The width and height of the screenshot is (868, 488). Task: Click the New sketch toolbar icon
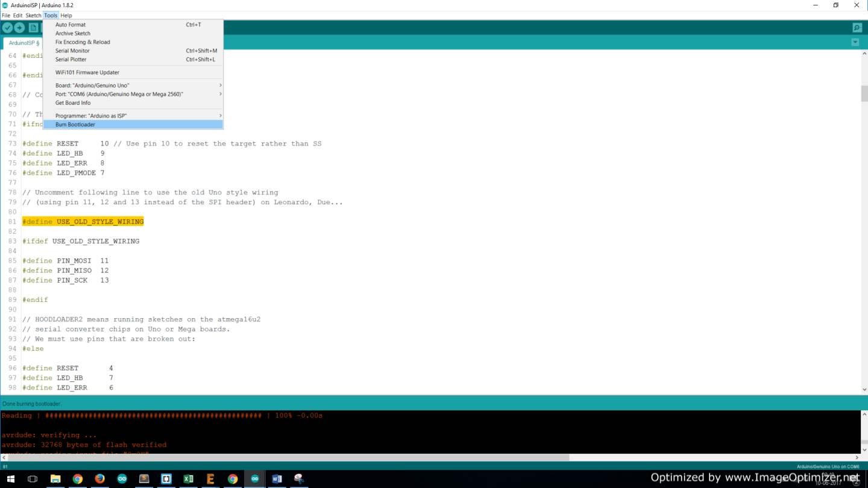tap(34, 28)
